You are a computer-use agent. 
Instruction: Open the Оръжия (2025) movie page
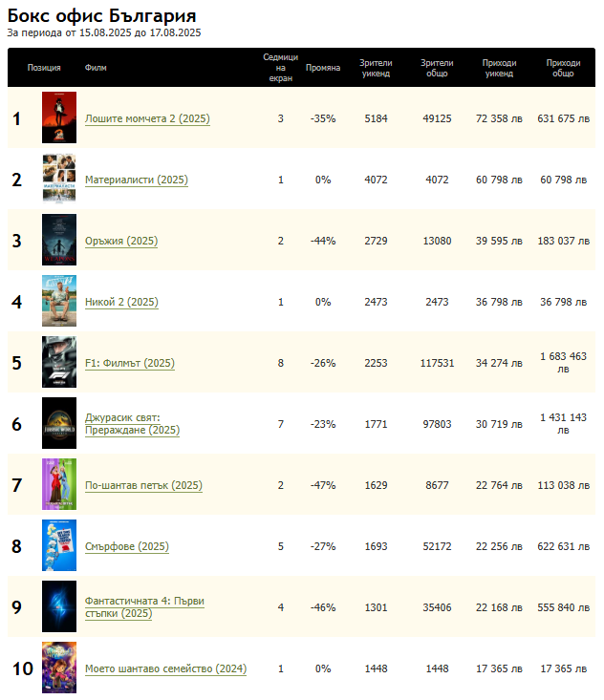[x=121, y=242]
